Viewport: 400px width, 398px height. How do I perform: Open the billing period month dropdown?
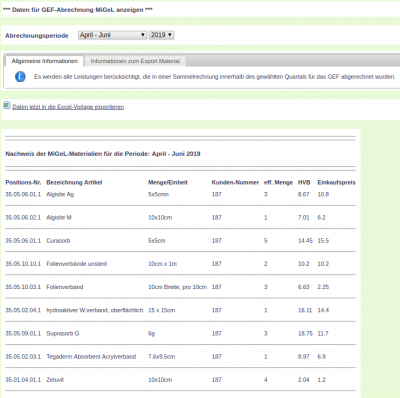point(112,35)
